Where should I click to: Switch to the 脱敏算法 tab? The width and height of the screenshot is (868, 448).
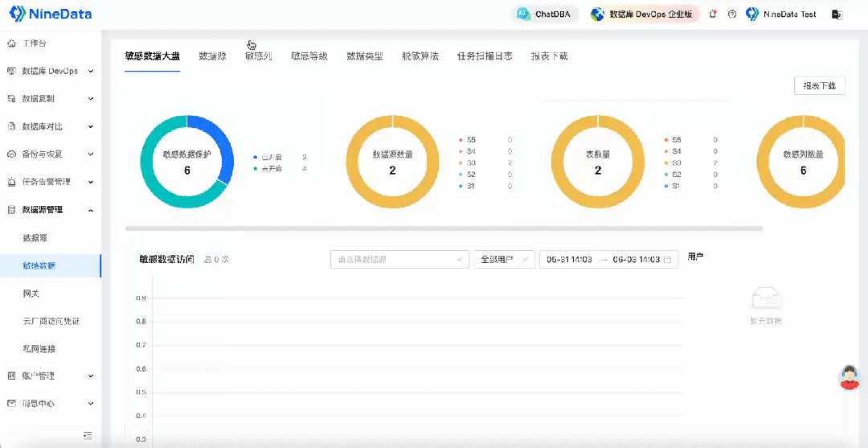pyautogui.click(x=420, y=56)
